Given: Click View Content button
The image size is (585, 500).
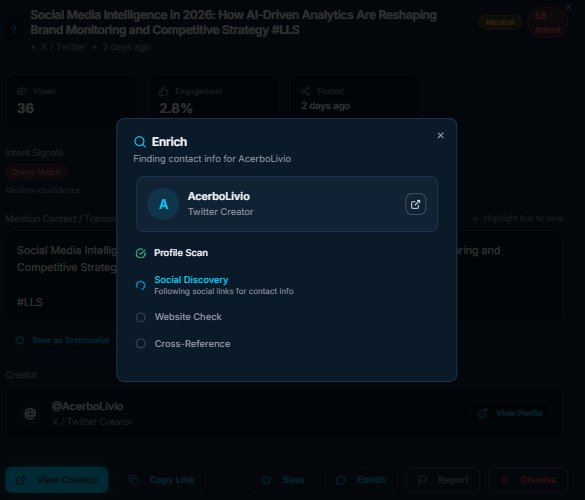Looking at the screenshot, I should click(x=57, y=479).
